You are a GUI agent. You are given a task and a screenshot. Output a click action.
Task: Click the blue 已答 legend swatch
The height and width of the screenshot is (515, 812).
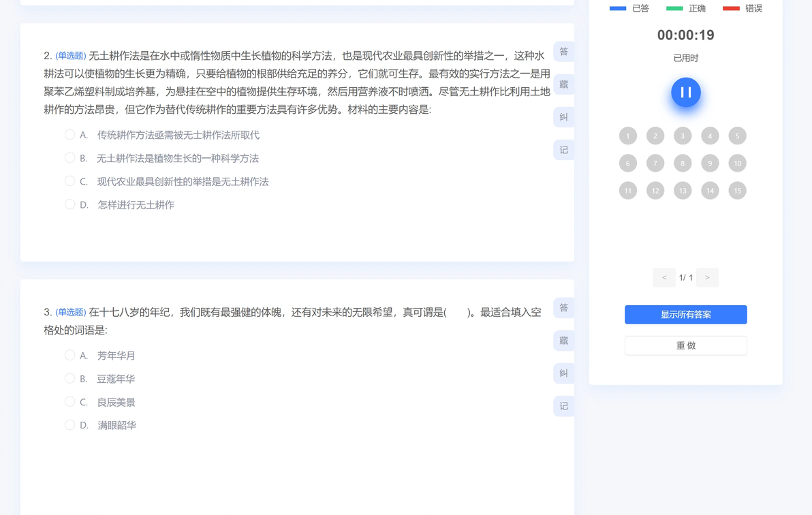618,8
